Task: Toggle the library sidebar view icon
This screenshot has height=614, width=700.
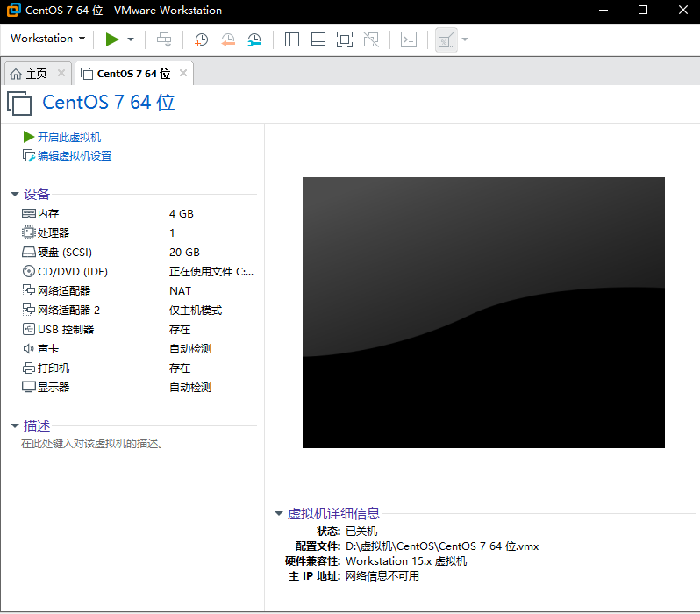Action: pos(292,39)
